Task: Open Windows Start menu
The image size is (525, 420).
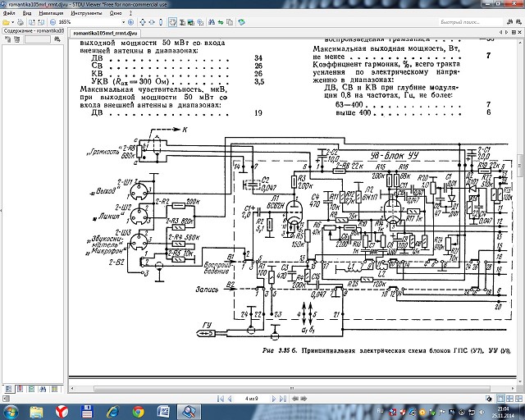Action: [11, 412]
